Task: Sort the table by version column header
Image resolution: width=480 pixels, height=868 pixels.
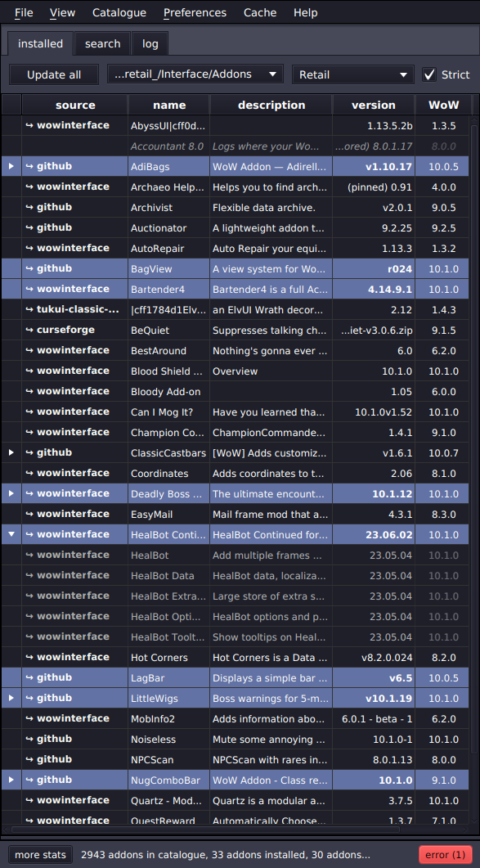Action: coord(374,105)
